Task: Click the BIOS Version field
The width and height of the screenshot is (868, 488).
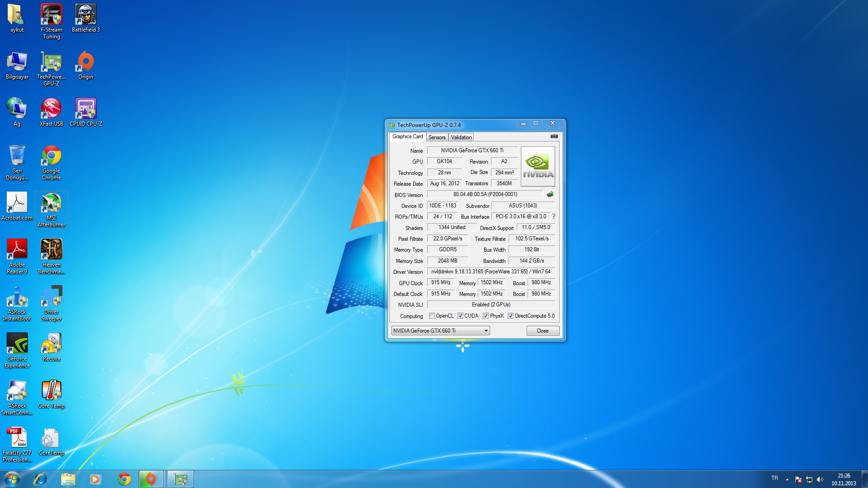Action: click(x=485, y=194)
